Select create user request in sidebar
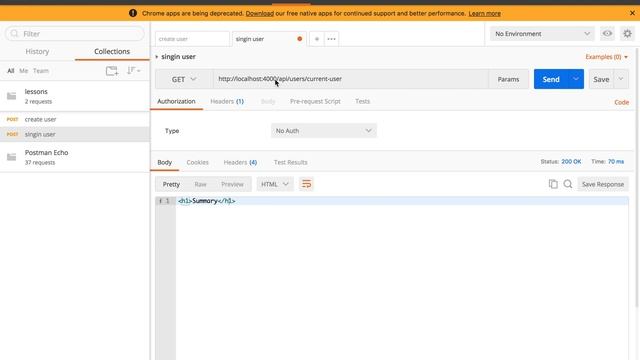This screenshot has height=360, width=640. pos(75,119)
